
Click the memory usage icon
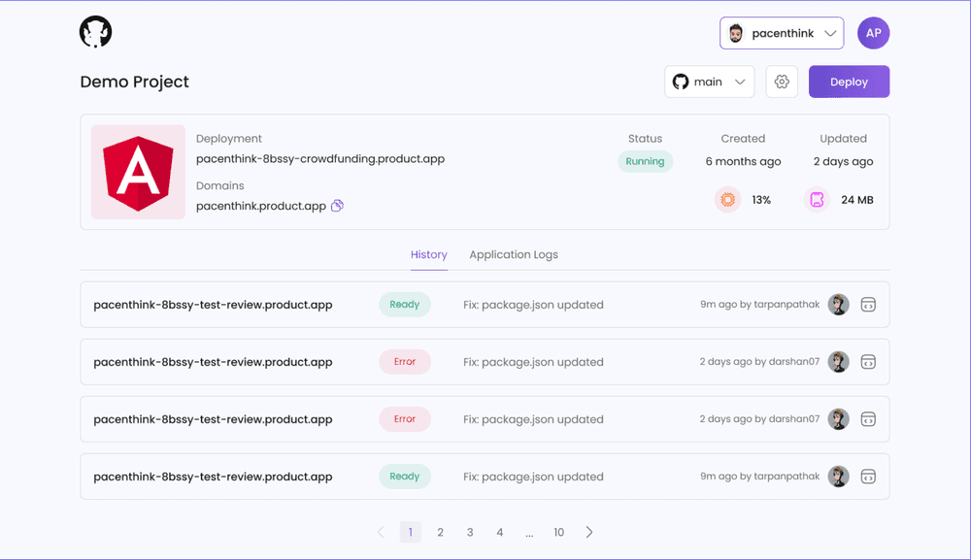(x=817, y=200)
